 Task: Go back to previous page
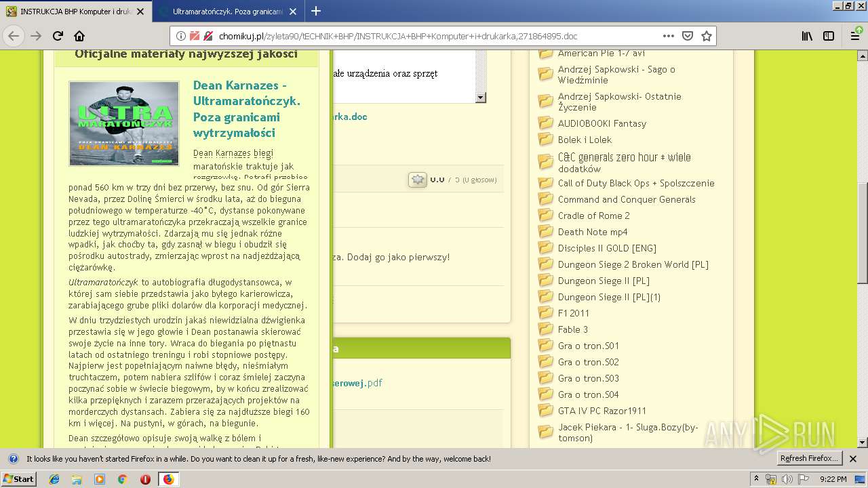click(14, 36)
